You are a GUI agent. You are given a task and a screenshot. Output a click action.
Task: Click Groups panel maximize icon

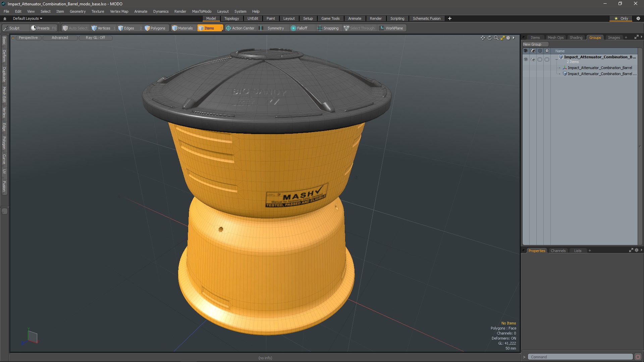pyautogui.click(x=636, y=37)
